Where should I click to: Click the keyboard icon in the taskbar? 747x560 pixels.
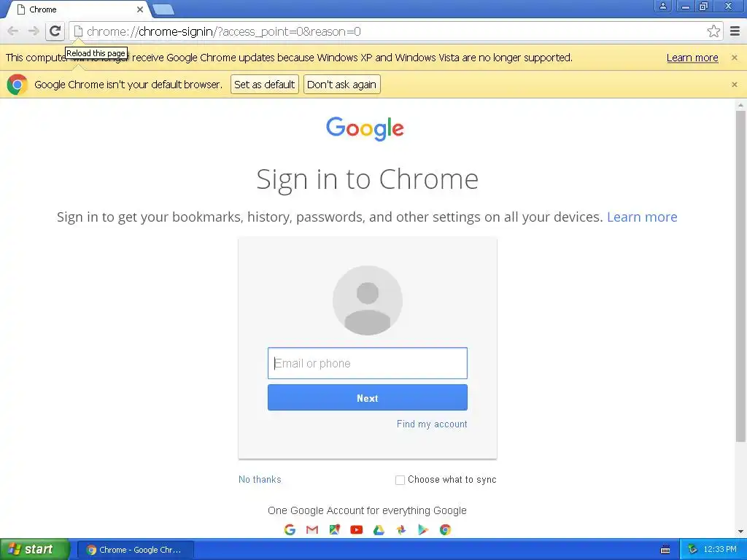click(x=665, y=550)
